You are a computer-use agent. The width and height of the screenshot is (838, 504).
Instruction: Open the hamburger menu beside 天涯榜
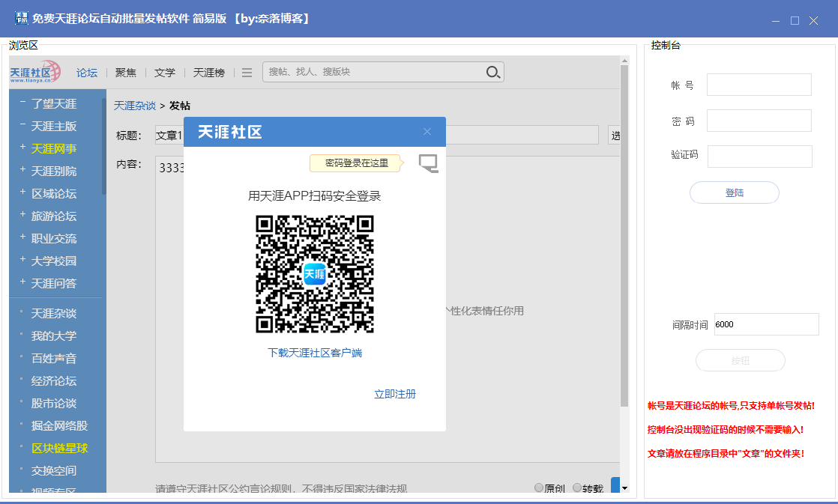(247, 73)
